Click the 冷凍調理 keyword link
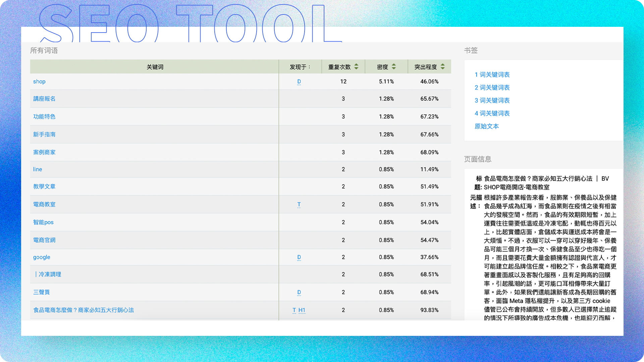The height and width of the screenshot is (362, 644). pos(48,274)
